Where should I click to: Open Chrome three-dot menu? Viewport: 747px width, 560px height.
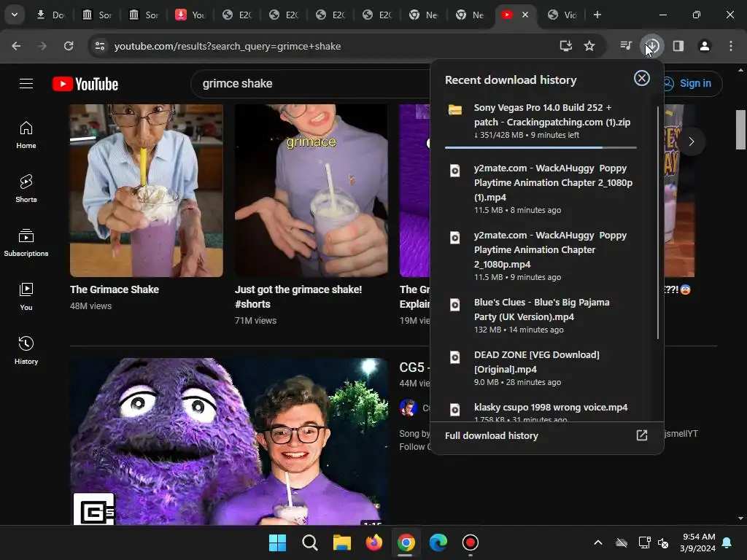pyautogui.click(x=731, y=46)
